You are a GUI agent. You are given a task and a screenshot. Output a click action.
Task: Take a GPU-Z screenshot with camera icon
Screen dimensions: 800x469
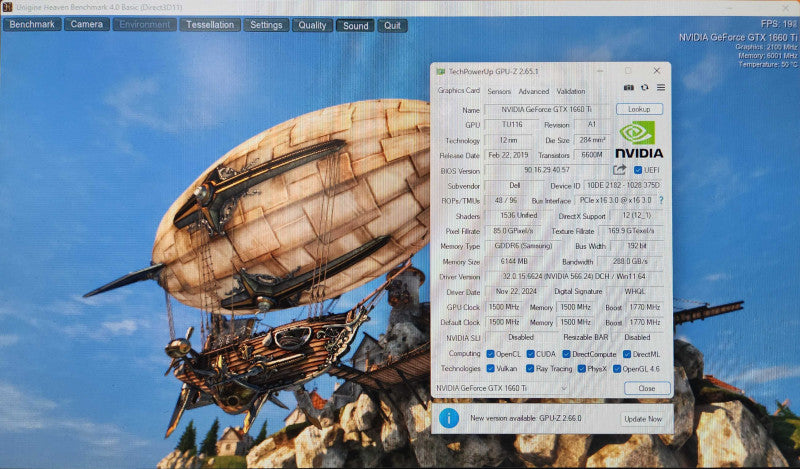(629, 88)
